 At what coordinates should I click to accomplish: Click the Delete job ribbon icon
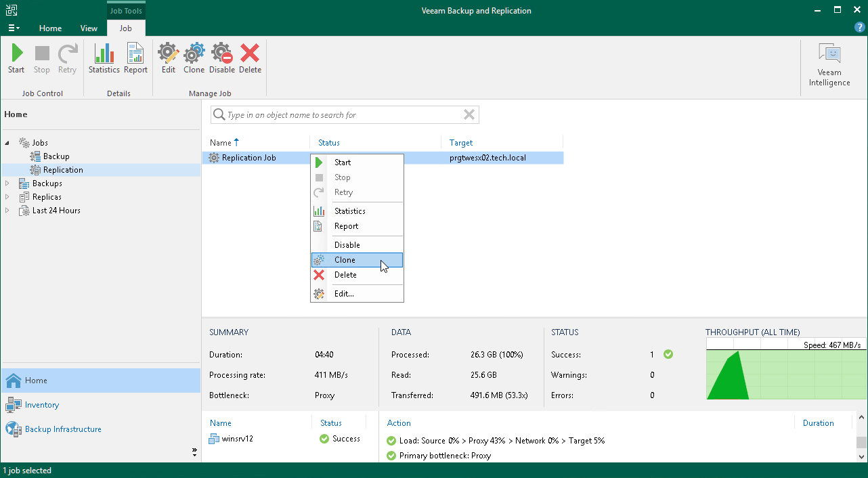(250, 59)
